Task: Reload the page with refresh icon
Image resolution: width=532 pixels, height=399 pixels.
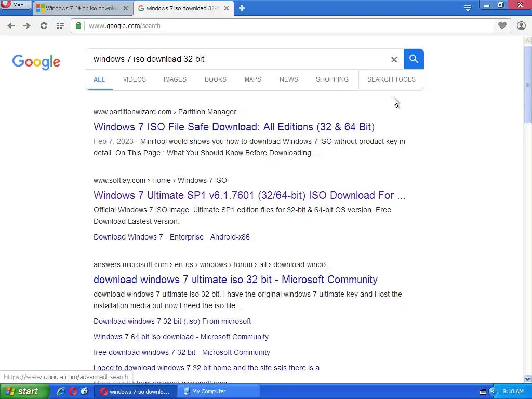Action: (44, 26)
